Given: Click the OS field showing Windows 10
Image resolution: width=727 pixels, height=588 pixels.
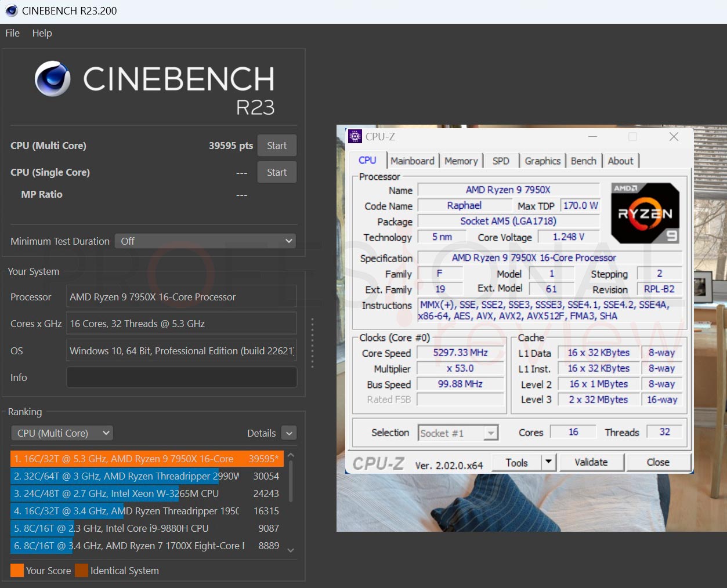Looking at the screenshot, I should click(x=182, y=351).
